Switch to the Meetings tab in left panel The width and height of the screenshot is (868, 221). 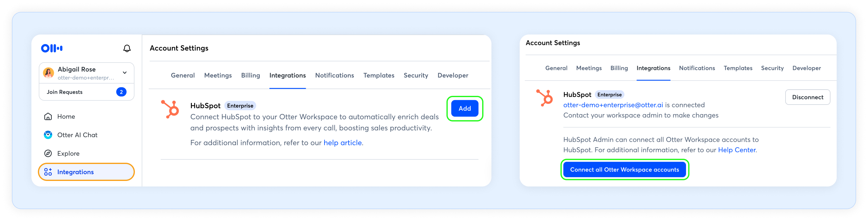pos(218,75)
